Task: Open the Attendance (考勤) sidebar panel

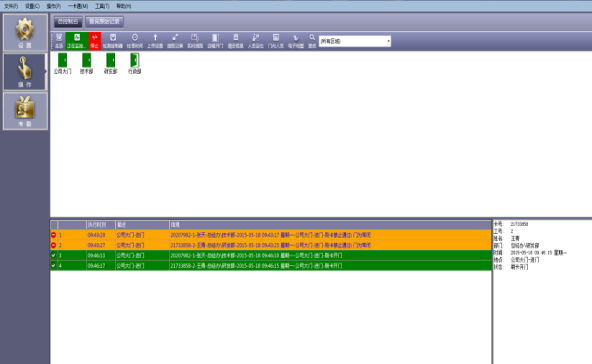Action: [25, 111]
